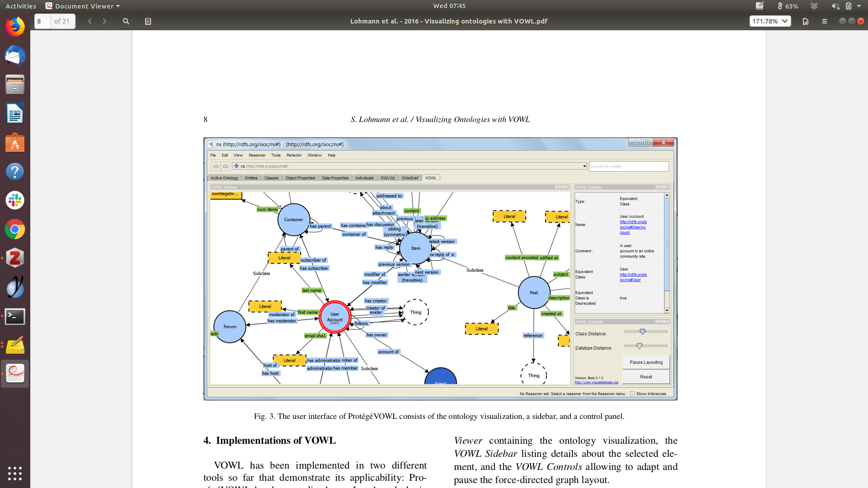The width and height of the screenshot is (868, 488).
Task: Expand the system menu arrow
Action: [x=859, y=6]
